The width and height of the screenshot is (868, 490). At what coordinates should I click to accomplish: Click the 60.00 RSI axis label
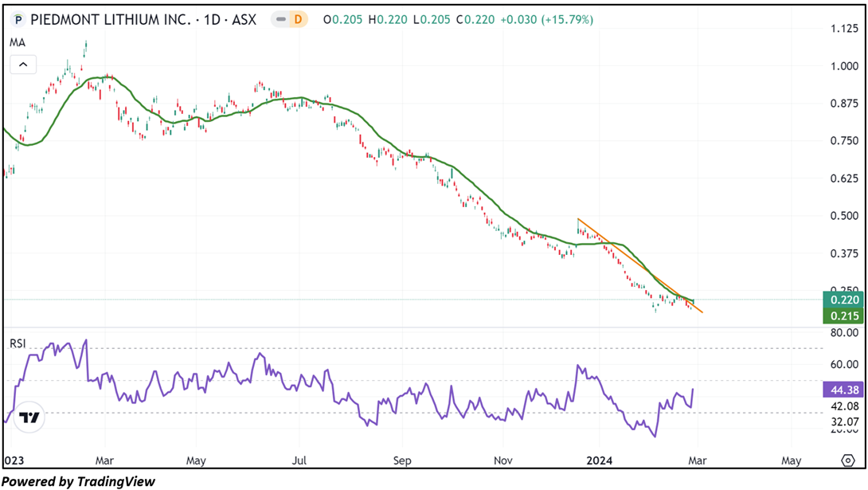click(x=844, y=364)
